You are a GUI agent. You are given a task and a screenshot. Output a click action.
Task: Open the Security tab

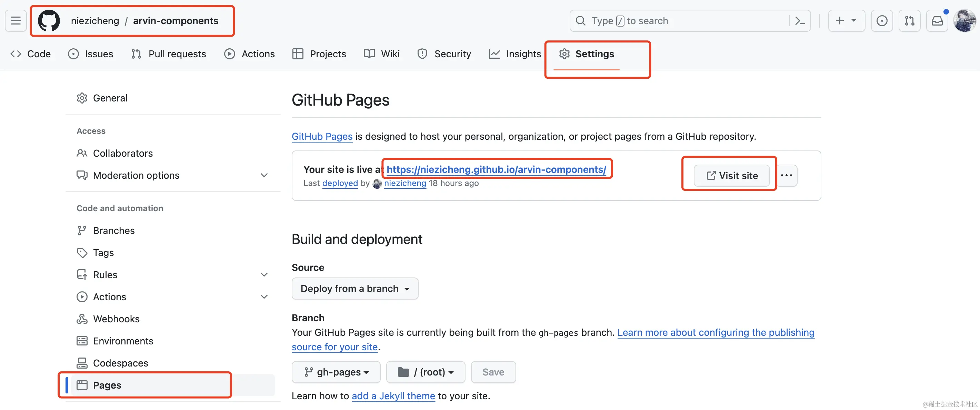(444, 54)
